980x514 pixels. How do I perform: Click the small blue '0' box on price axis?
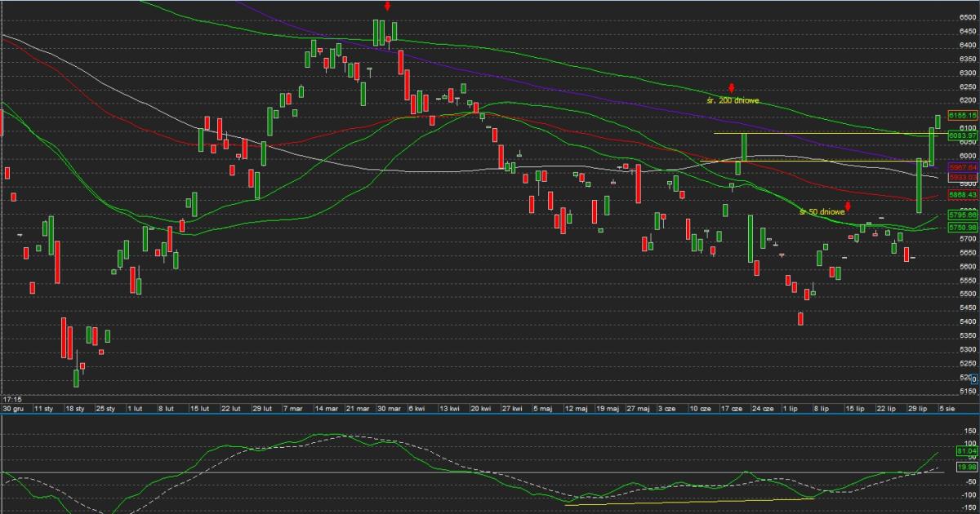[963, 379]
